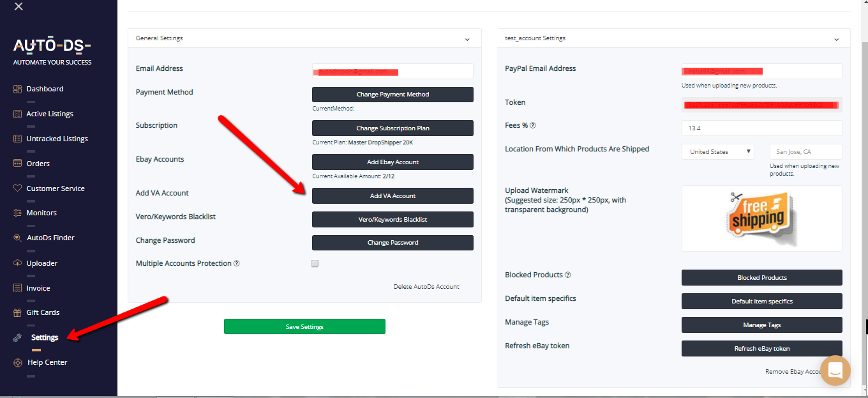Click the Invoice document icon
Viewport: 868px width, 398px height.
18,288
